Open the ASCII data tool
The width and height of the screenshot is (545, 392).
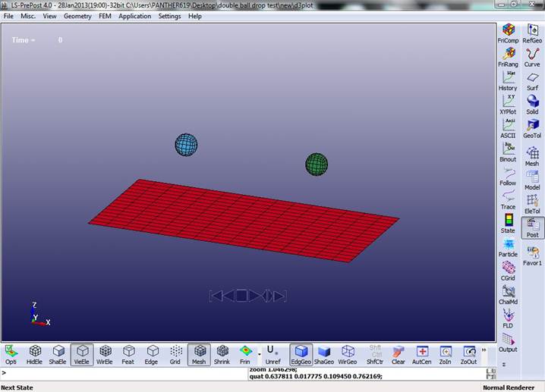[508, 128]
